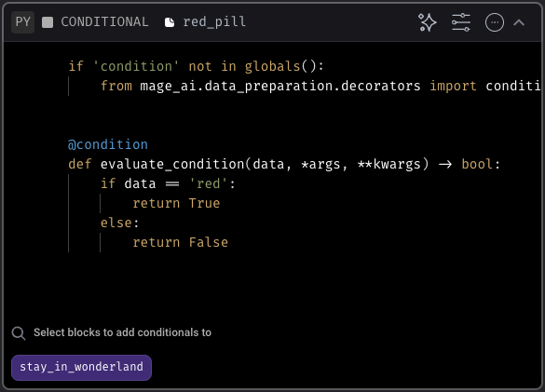Click the search magnifier icon

point(19,333)
